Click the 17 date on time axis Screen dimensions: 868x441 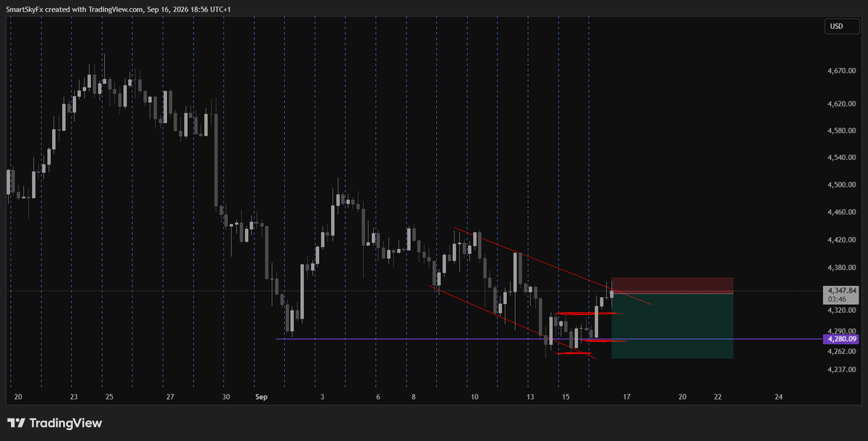click(626, 397)
